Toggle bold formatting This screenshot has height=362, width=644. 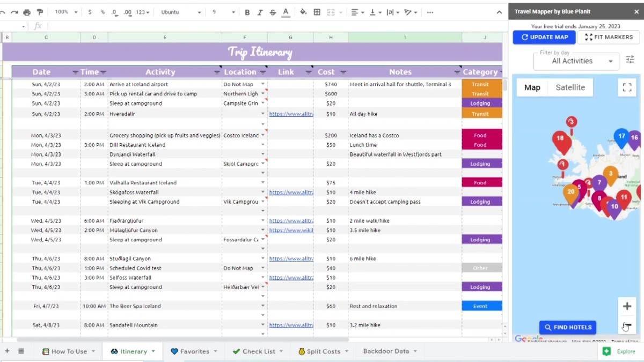tap(247, 12)
